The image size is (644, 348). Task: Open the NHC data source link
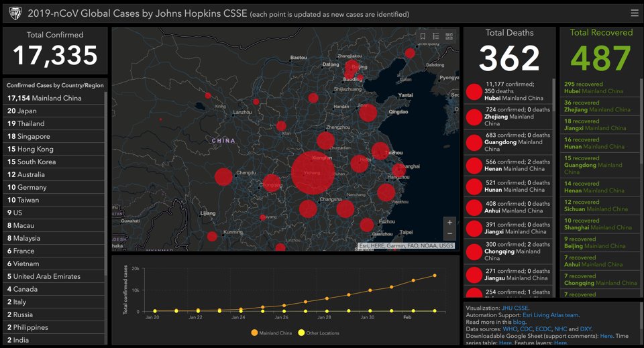click(x=561, y=329)
